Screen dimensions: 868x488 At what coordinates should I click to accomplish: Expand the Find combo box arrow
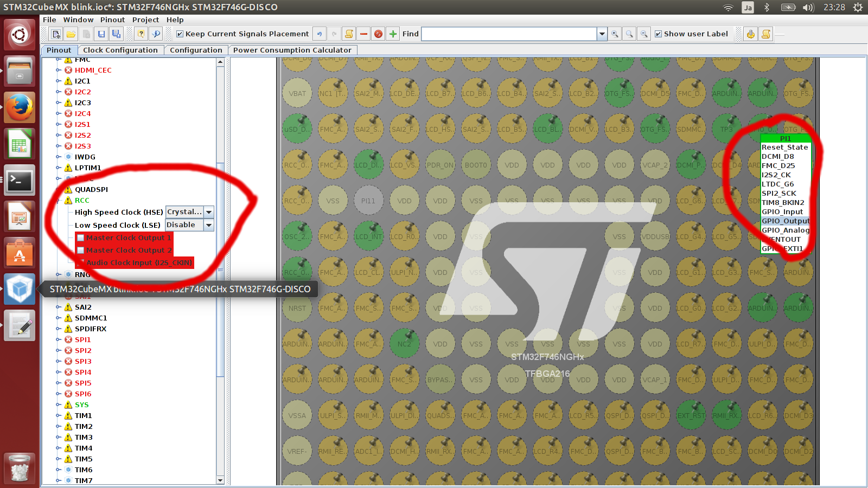[x=602, y=34]
